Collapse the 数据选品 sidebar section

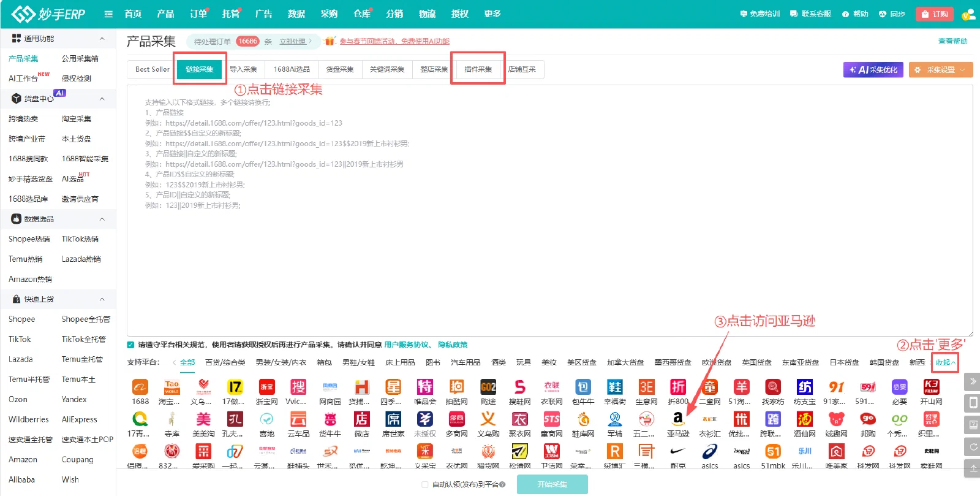click(x=102, y=219)
